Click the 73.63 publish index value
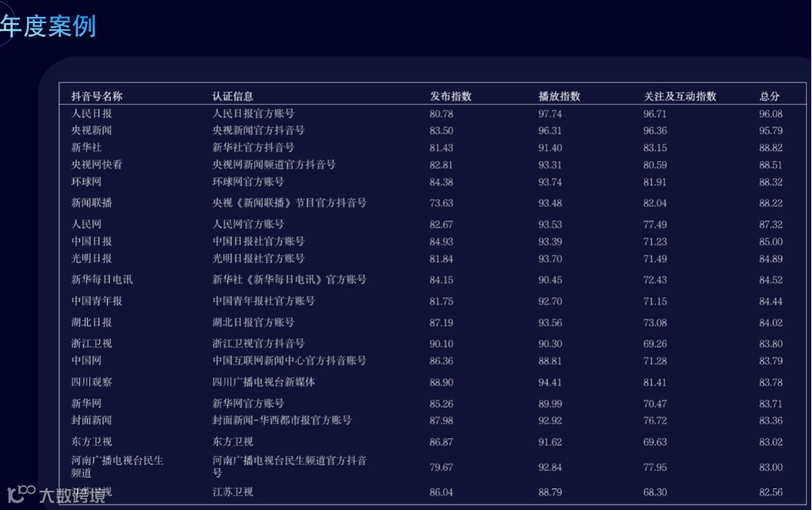Viewport: 812px width, 510px height. point(441,203)
